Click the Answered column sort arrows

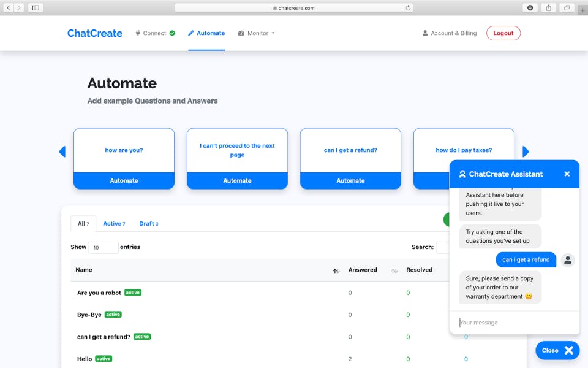coord(394,270)
